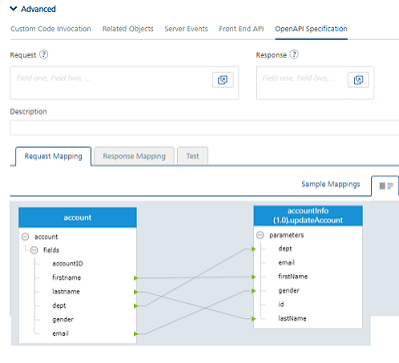Image resolution: width=399 pixels, height=363 pixels.
Task: Click the green arrow beside lastName parameter
Action: click(x=254, y=319)
